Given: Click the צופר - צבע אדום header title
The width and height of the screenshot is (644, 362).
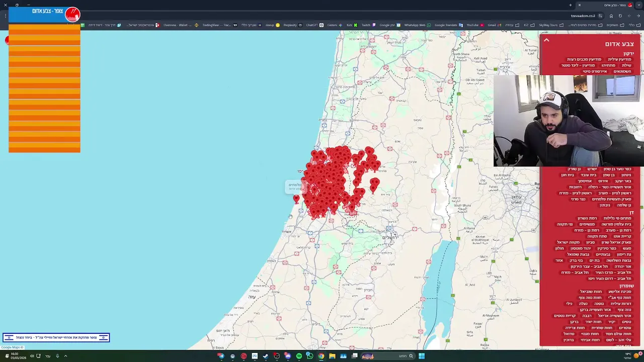Looking at the screenshot, I should (47, 11).
